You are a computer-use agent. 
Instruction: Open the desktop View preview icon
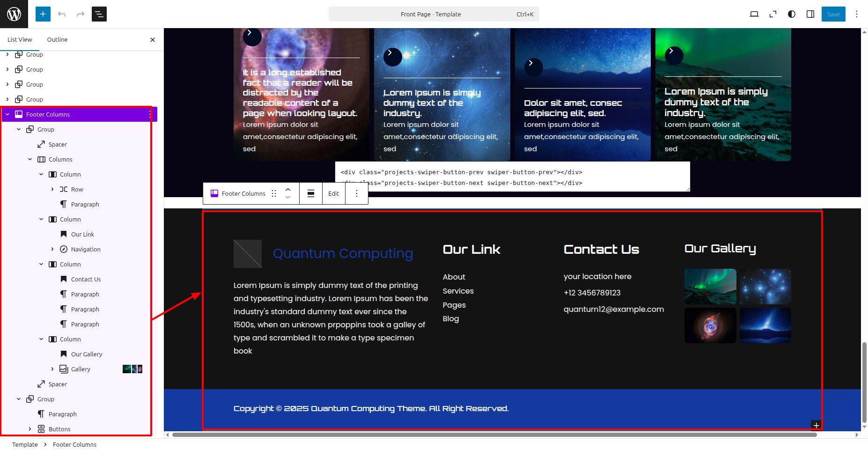coord(754,14)
